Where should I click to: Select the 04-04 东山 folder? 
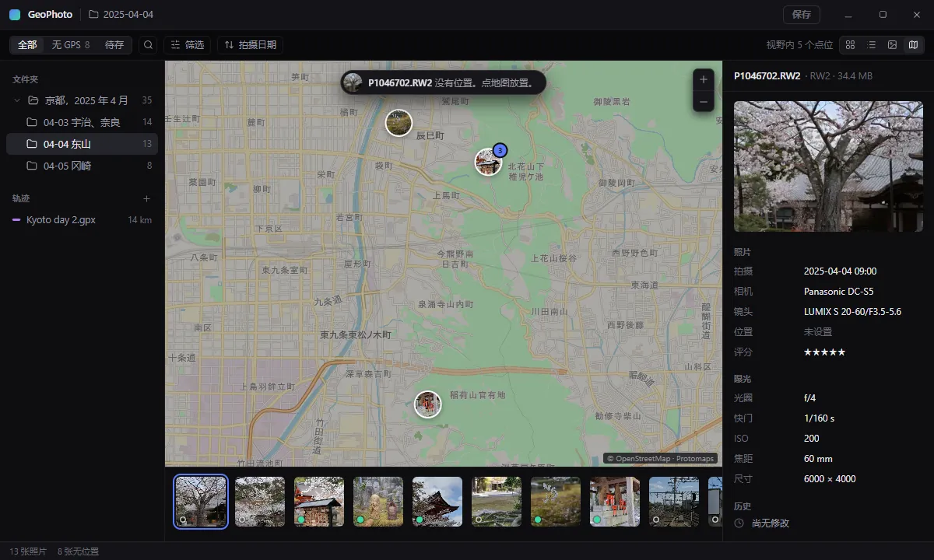pos(82,144)
